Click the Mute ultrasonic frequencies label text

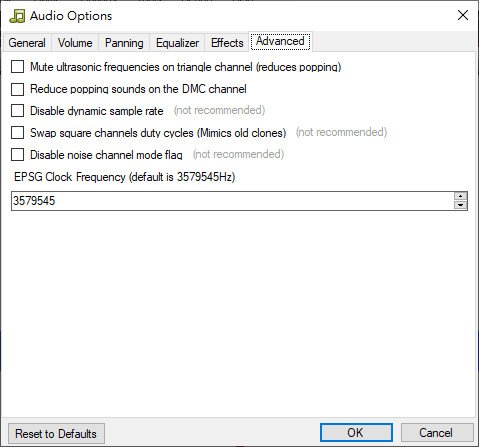pyautogui.click(x=186, y=67)
